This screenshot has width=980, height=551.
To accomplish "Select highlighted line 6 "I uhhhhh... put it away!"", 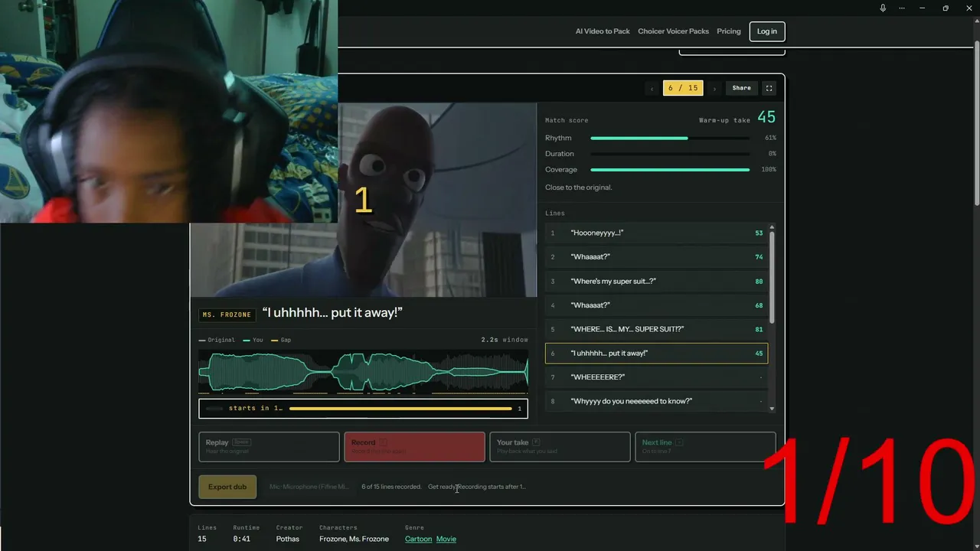I will click(x=656, y=354).
